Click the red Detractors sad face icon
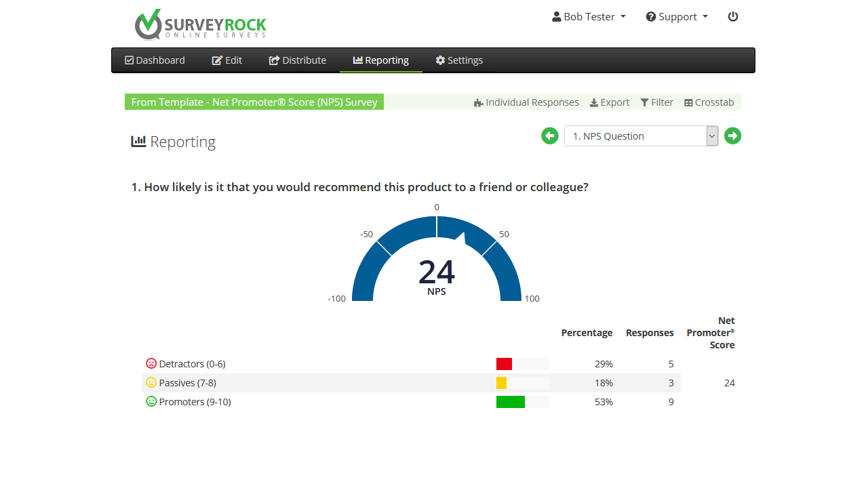The height and width of the screenshot is (488, 868). (x=151, y=363)
